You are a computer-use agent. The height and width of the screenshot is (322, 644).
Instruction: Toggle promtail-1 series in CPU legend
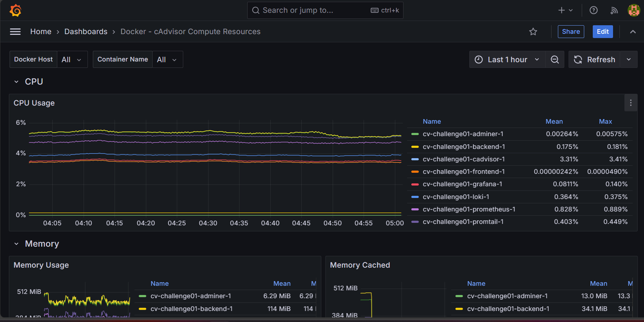(x=463, y=222)
